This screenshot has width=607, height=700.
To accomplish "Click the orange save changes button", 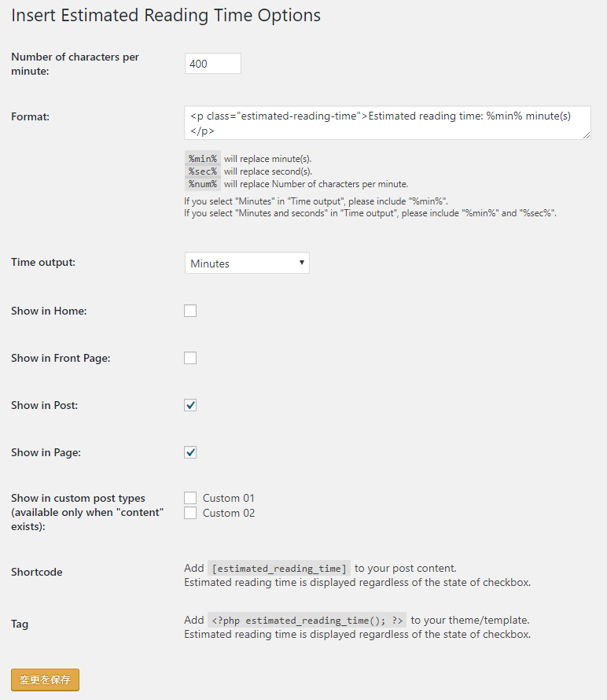I will click(45, 680).
